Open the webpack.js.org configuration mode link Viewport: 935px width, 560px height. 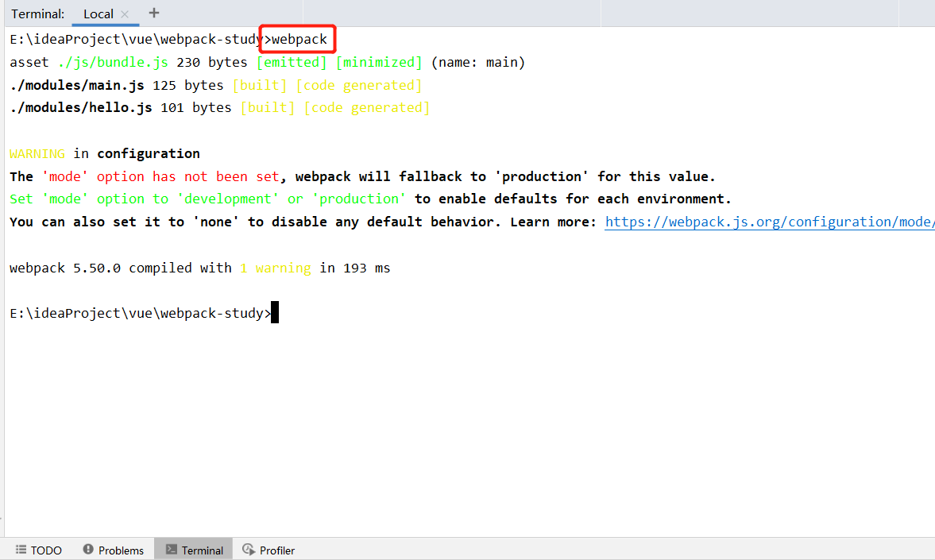point(768,222)
